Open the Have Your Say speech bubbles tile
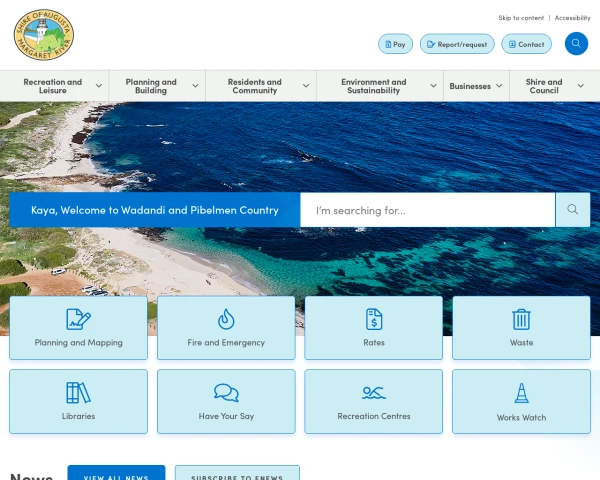 pos(226,401)
